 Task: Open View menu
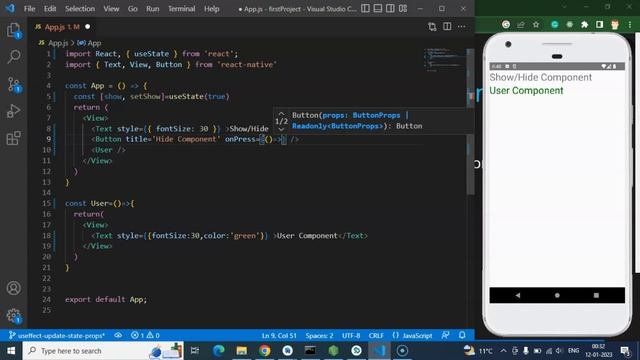[111, 9]
